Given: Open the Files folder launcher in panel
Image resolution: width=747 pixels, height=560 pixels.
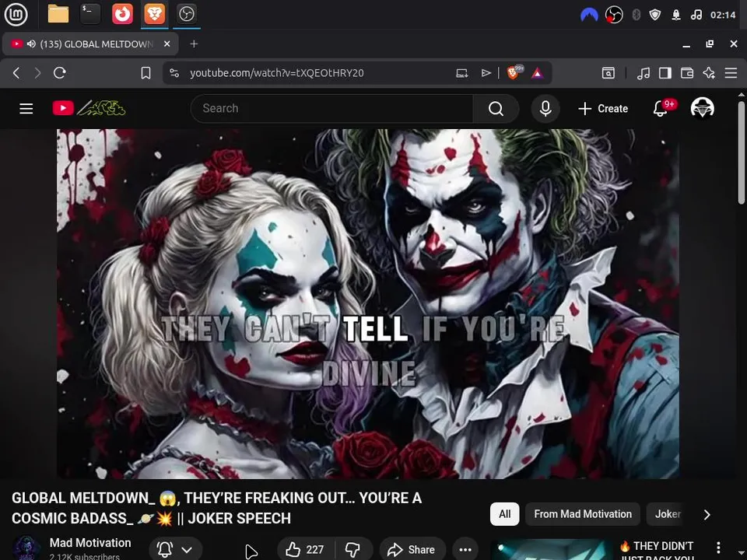Looking at the screenshot, I should click(58, 14).
